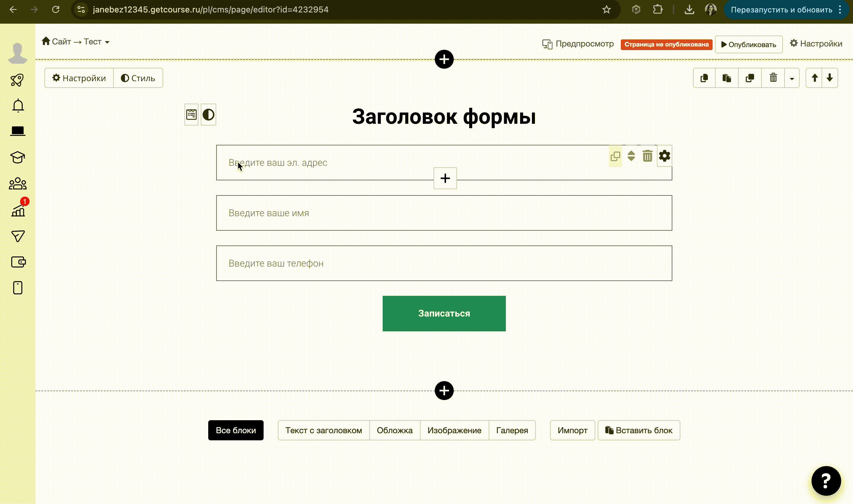Click the block trash icon in the toolbar
The height and width of the screenshot is (504, 853).
[x=773, y=78]
